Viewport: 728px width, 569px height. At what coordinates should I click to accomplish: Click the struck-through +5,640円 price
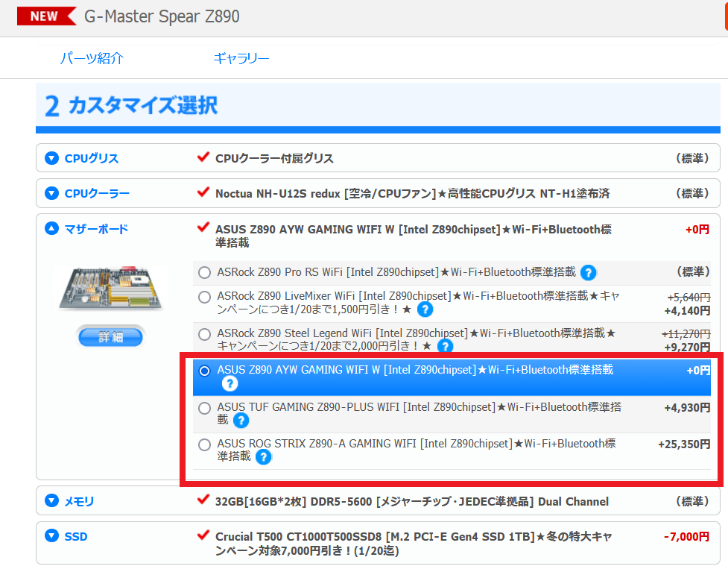pos(689,298)
